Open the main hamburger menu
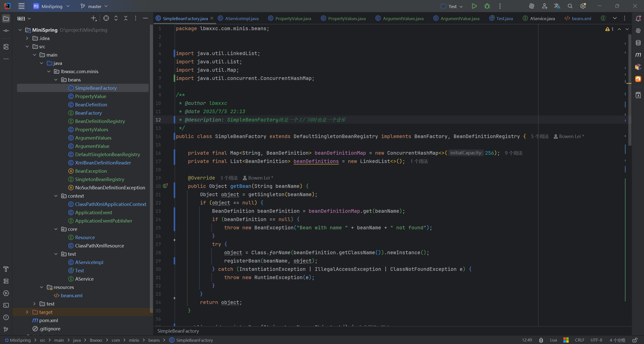The image size is (644, 344). click(22, 6)
